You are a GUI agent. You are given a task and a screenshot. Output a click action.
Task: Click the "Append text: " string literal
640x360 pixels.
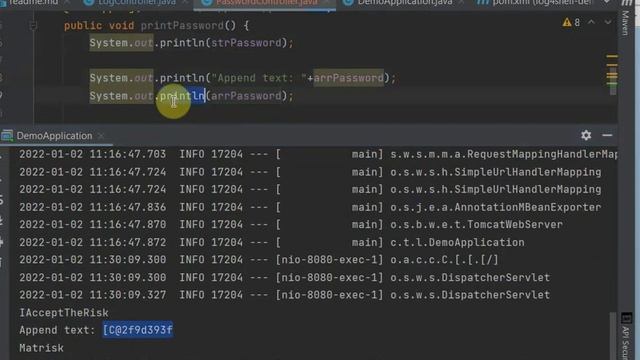pyautogui.click(x=259, y=78)
